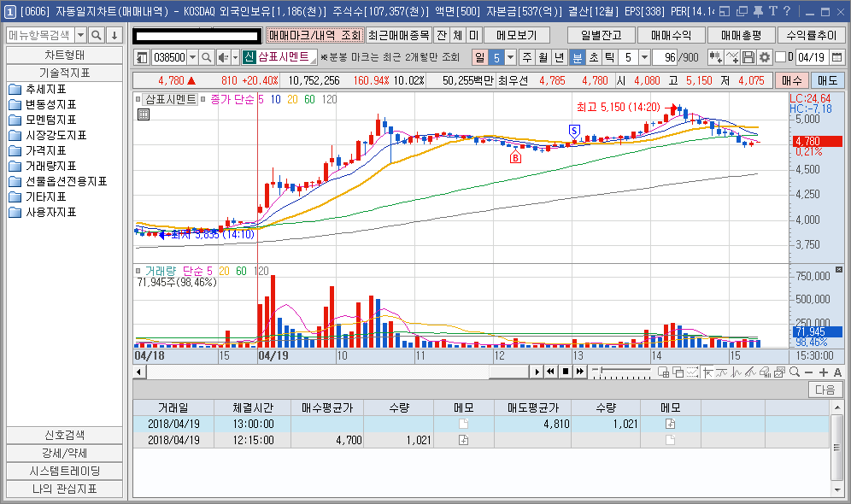This screenshot has width=851, height=504.
Task: Toggle the D checkbox next to date
Action: click(x=780, y=57)
